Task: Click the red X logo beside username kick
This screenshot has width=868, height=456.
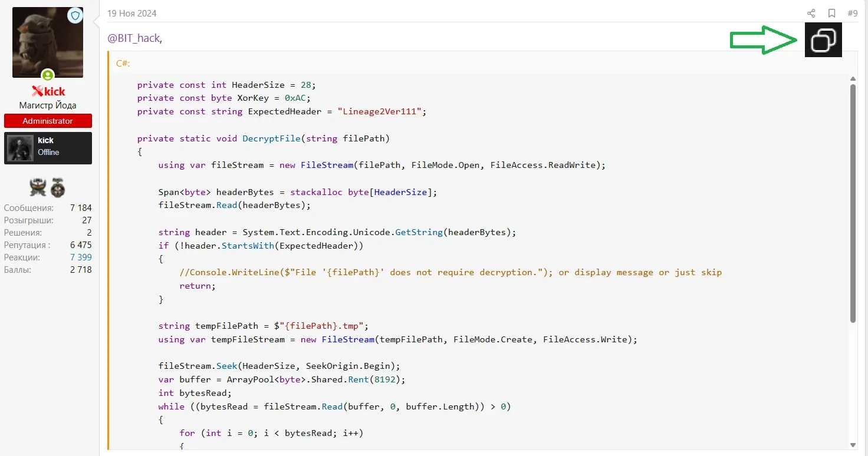Action: 37,91
